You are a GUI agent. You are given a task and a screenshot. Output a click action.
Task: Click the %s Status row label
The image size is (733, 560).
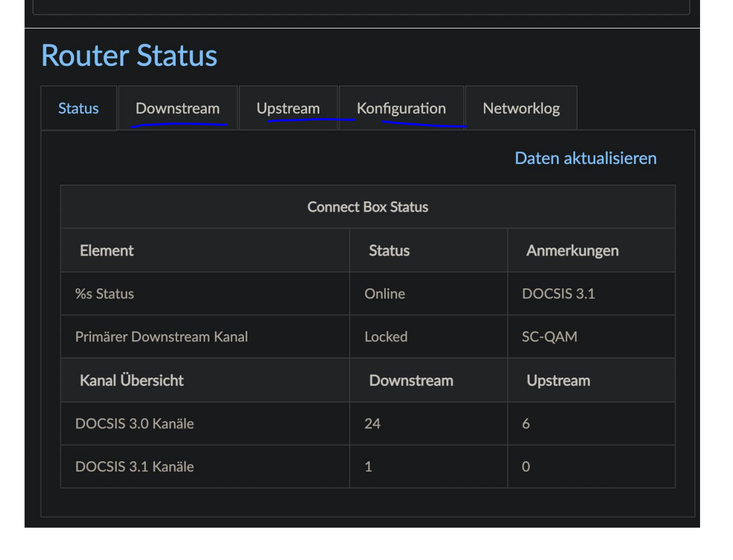[104, 294]
